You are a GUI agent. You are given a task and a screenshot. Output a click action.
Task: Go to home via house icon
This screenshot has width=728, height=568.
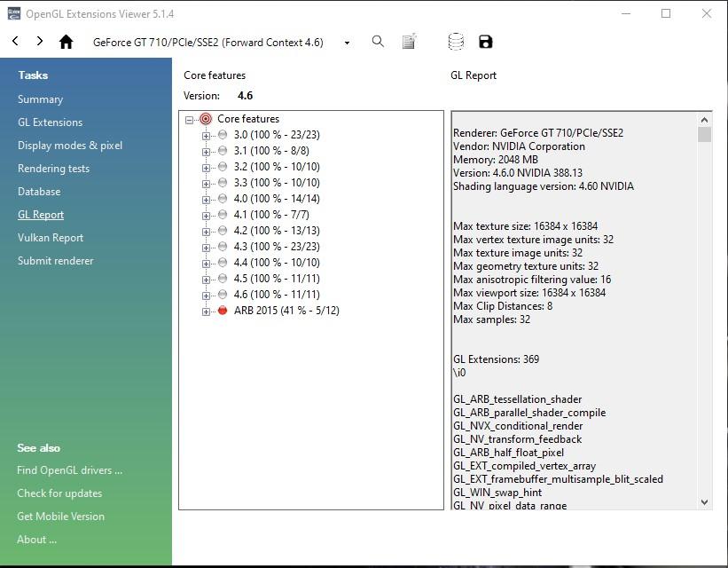[66, 42]
